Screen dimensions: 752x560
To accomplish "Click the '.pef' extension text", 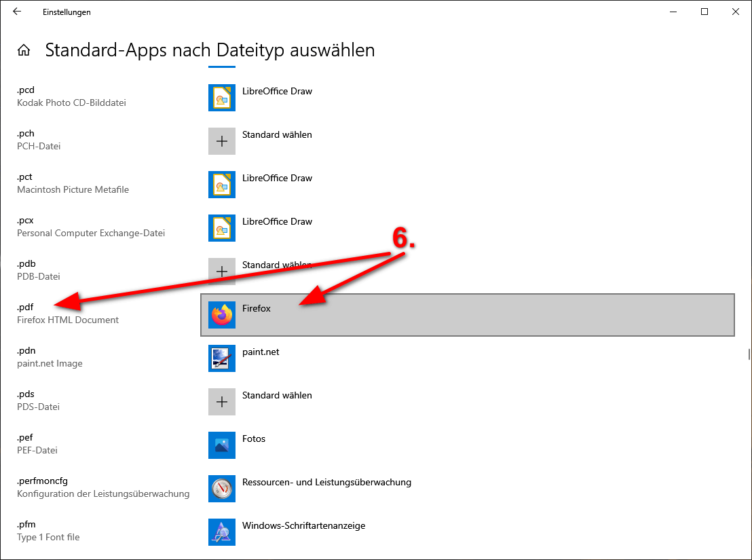I will point(25,437).
